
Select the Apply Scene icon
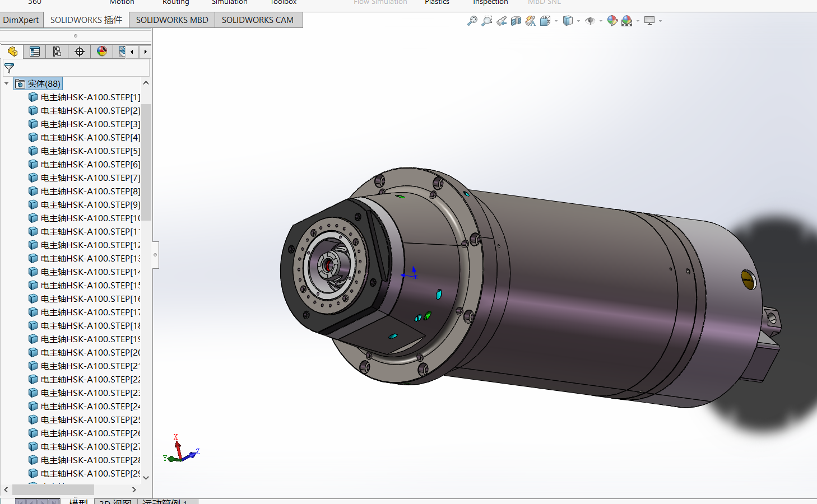[x=626, y=20]
